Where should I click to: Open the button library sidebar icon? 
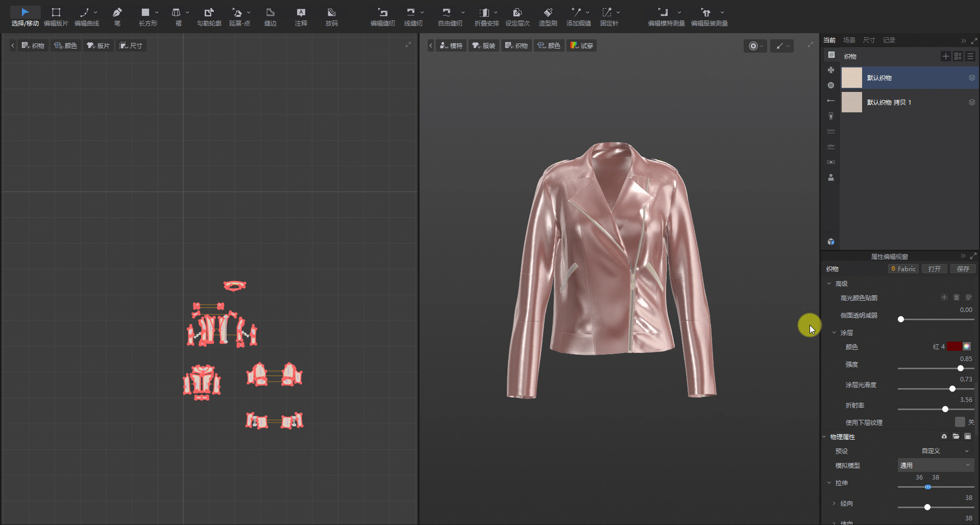coord(831,85)
